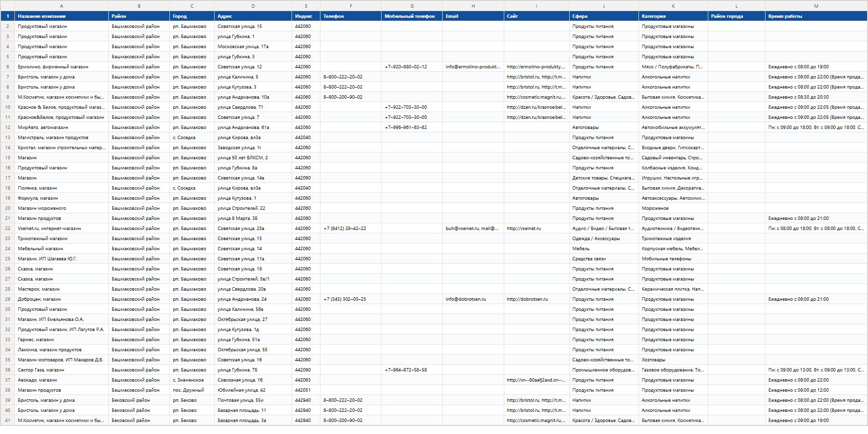Viewport: 868px width, 434px height.
Task: Select cell 'Гермес, магазин'
Action: (x=62, y=340)
